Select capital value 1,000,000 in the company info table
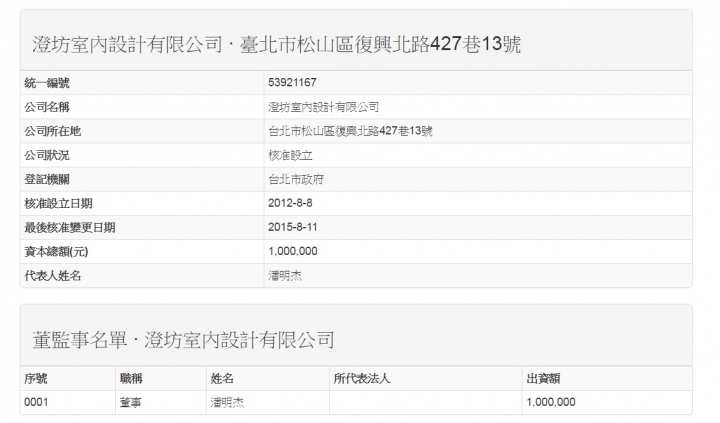This screenshot has width=720, height=423. click(x=293, y=251)
